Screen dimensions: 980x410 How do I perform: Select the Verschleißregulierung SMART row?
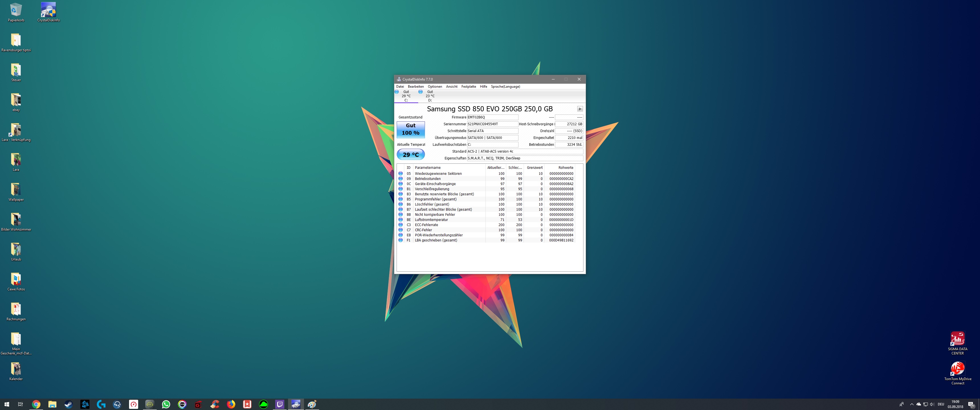(x=432, y=189)
